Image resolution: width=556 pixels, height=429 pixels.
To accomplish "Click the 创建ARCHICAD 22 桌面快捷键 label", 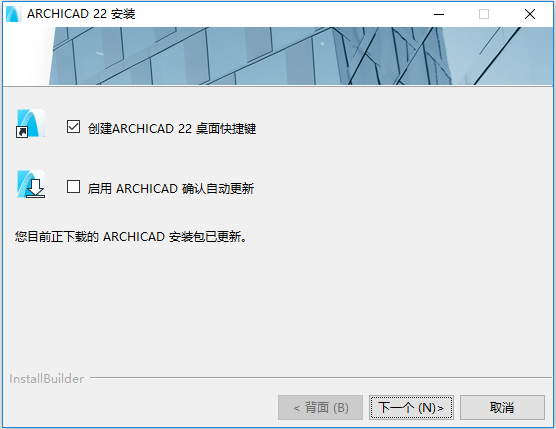I will click(x=172, y=128).
